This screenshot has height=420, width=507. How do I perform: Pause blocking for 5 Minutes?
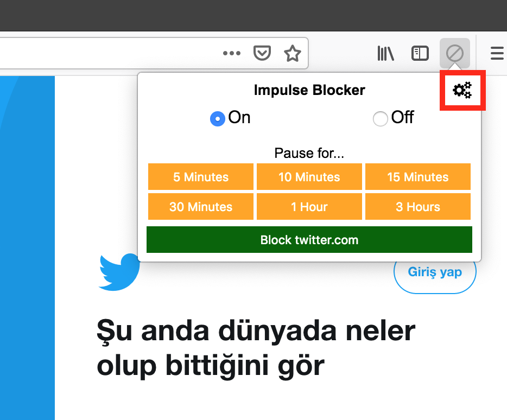[201, 176]
